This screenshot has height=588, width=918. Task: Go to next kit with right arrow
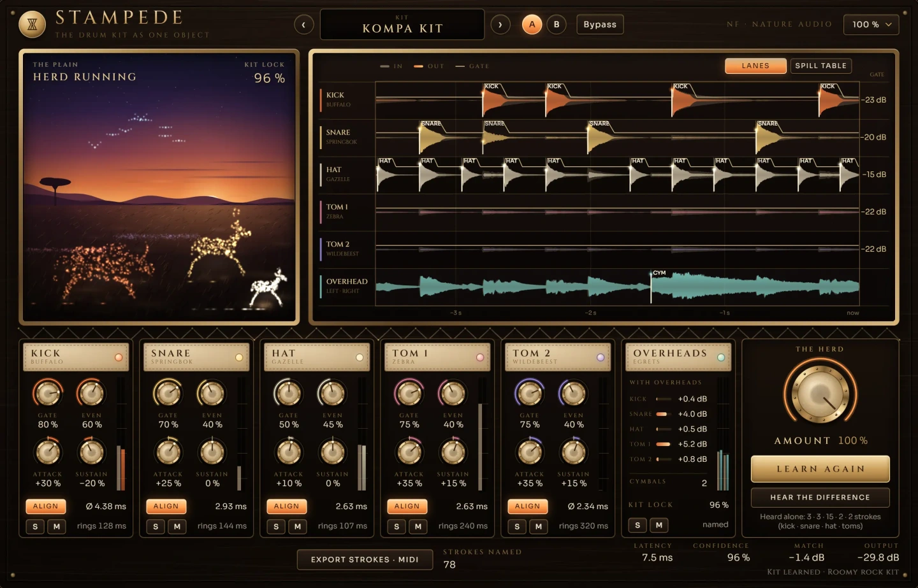coord(500,25)
